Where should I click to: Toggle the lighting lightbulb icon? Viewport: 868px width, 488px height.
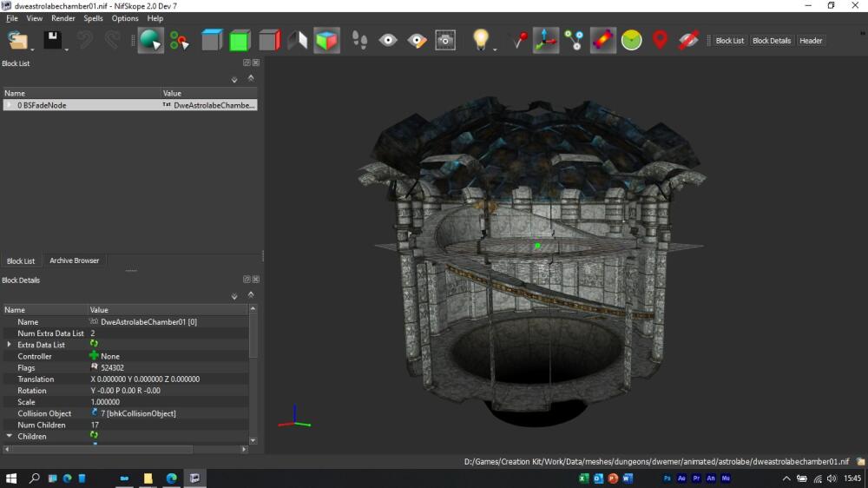481,39
